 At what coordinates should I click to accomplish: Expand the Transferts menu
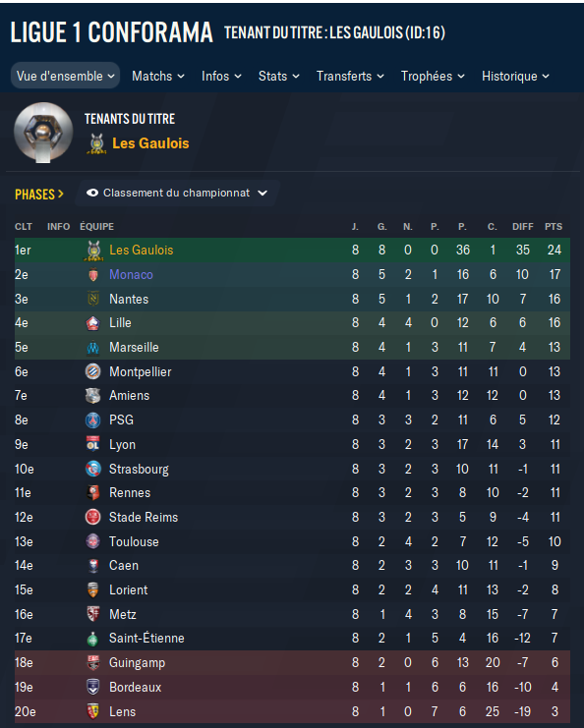click(350, 76)
